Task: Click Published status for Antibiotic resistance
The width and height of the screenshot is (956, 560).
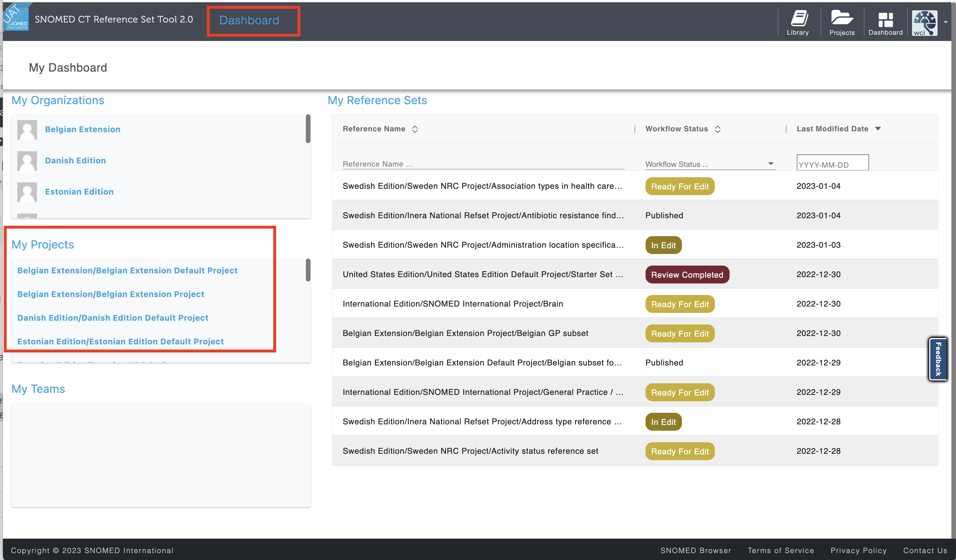Action: tap(664, 215)
